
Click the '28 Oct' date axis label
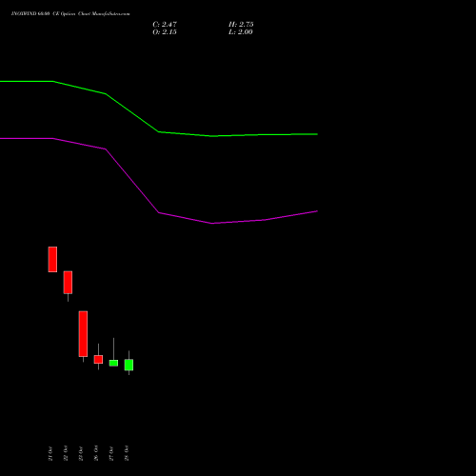(x=127, y=453)
